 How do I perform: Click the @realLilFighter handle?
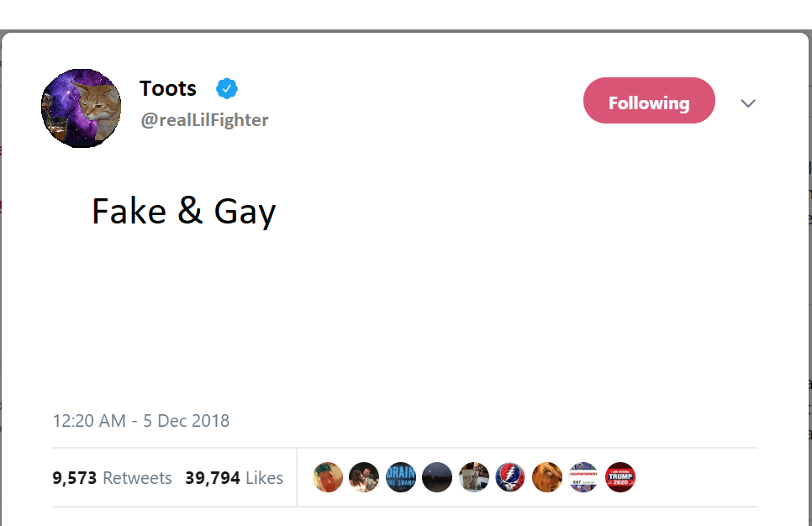pos(204,120)
